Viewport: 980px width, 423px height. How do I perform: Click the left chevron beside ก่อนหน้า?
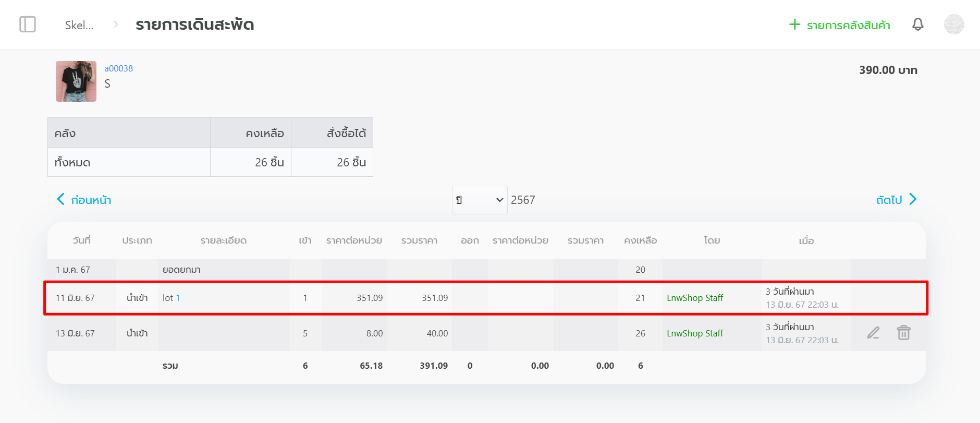(x=60, y=199)
